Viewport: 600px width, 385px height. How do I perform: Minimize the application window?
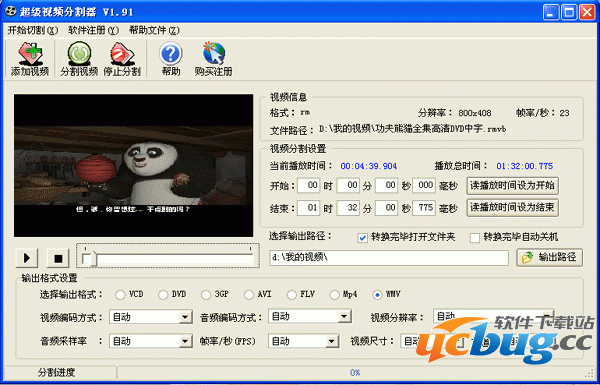point(550,12)
